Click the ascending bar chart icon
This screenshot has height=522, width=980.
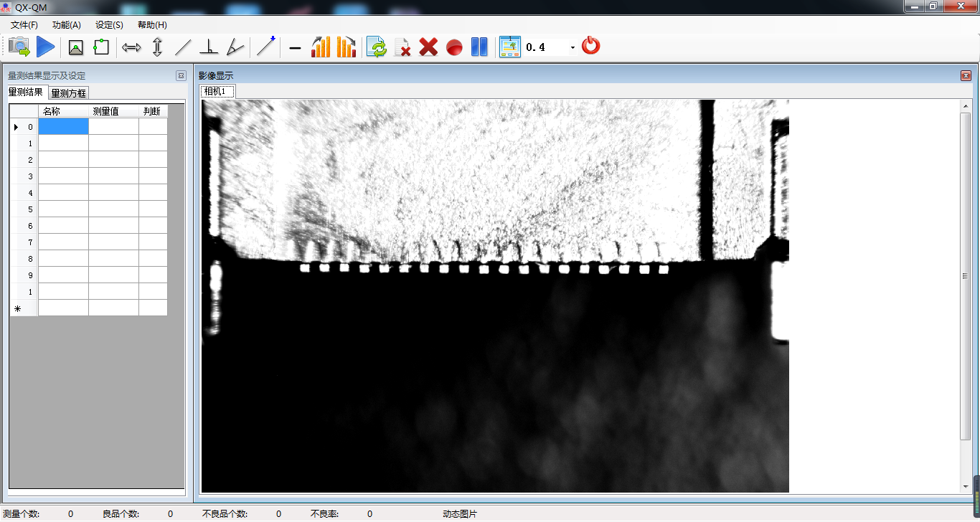tap(321, 47)
